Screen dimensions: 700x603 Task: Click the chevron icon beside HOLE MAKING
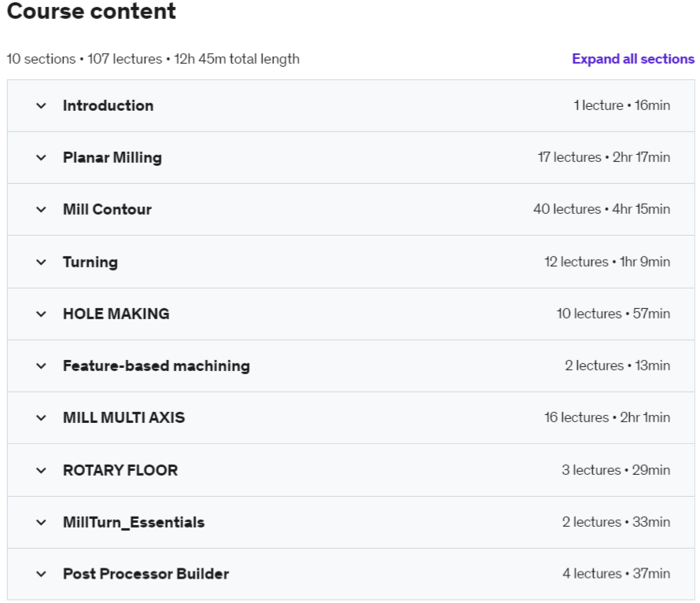[41, 314]
